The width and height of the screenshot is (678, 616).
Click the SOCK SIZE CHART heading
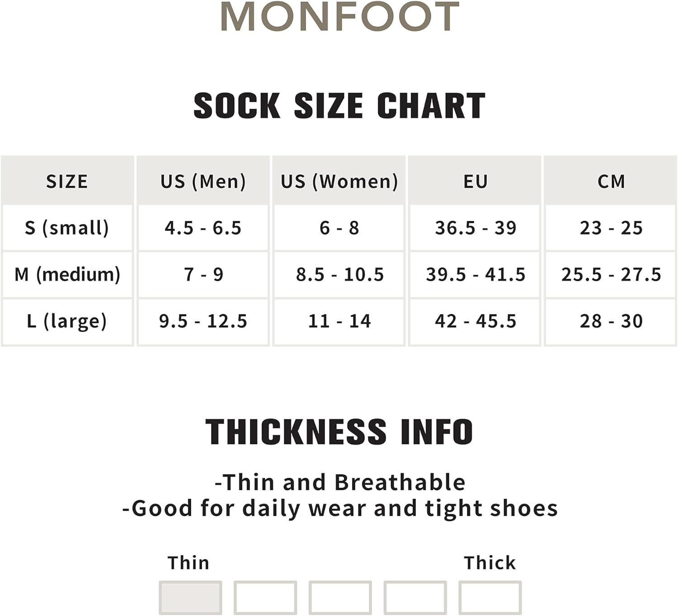339,106
